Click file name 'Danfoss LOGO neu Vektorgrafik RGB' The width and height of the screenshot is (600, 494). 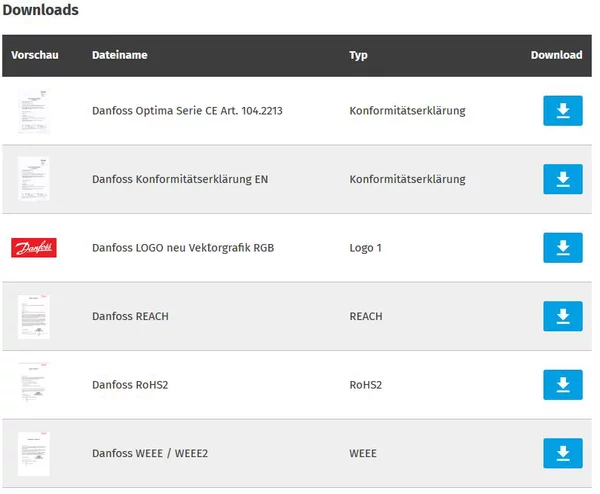tap(183, 248)
